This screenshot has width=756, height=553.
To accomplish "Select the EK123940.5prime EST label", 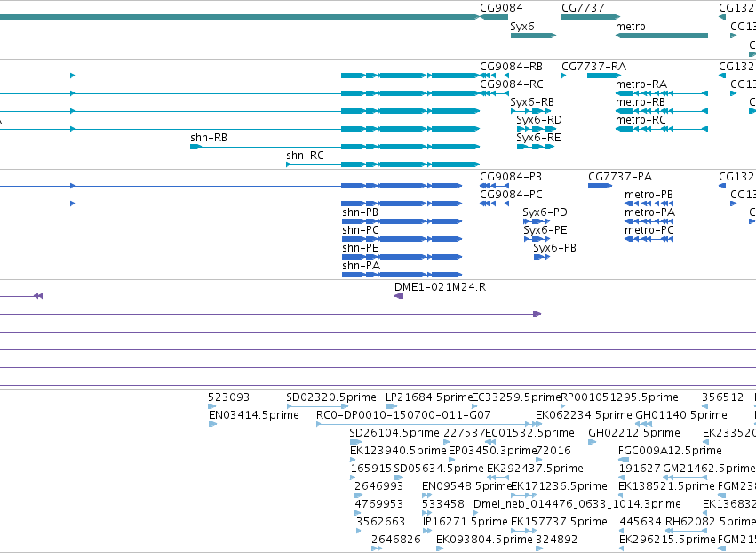I will pos(398,451).
